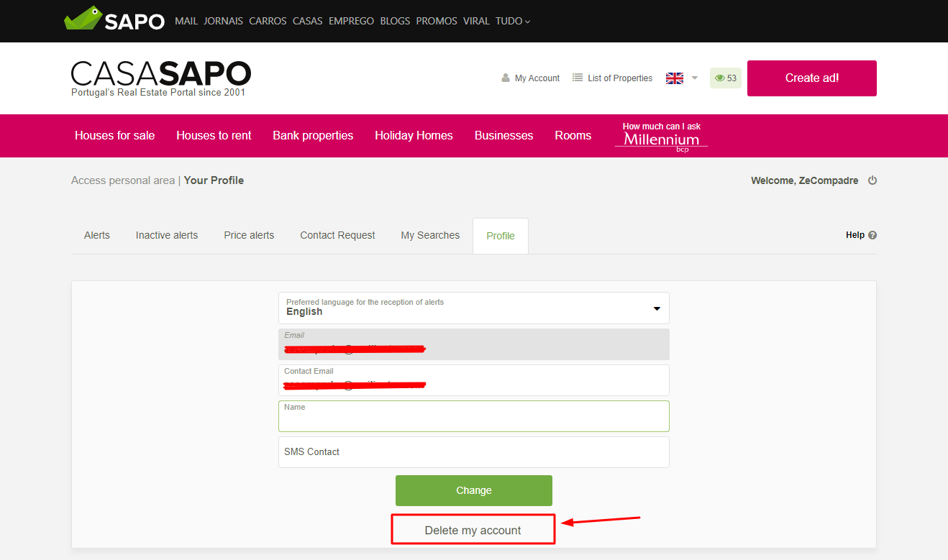Click the UK flag language icon
The height and width of the screenshot is (560, 948).
[x=674, y=78]
